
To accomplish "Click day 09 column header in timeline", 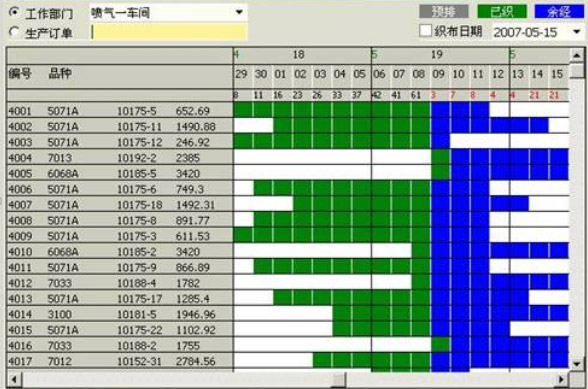I will click(438, 74).
